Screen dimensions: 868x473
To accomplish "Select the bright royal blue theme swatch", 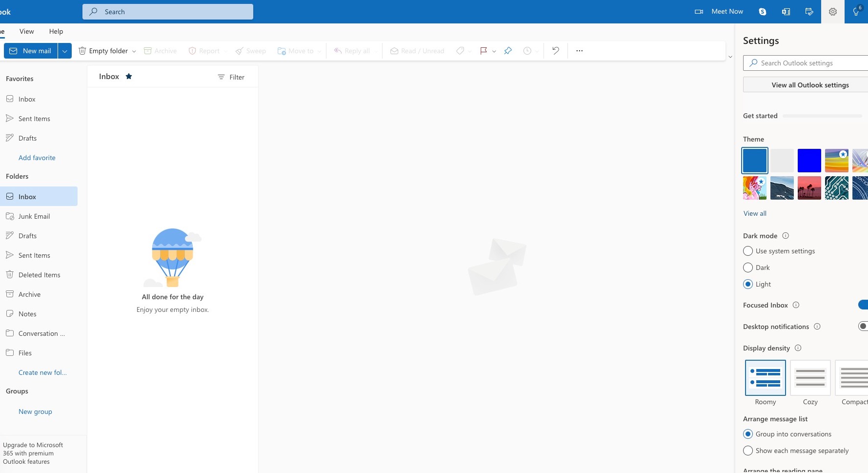I will (x=809, y=161).
